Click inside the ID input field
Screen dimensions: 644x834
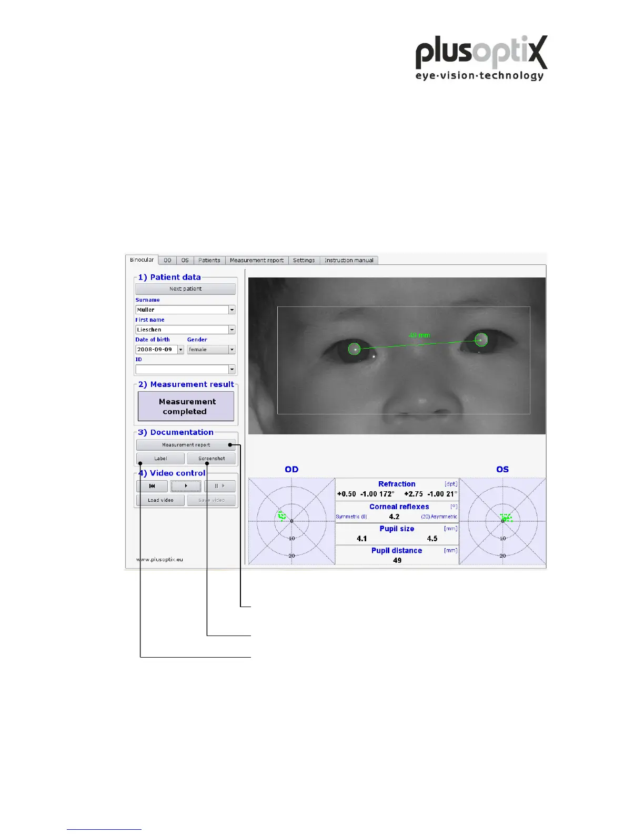tap(182, 370)
